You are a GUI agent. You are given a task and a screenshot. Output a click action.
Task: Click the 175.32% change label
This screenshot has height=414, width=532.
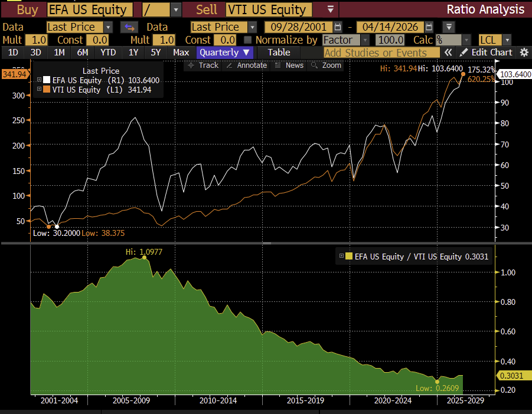pyautogui.click(x=481, y=70)
